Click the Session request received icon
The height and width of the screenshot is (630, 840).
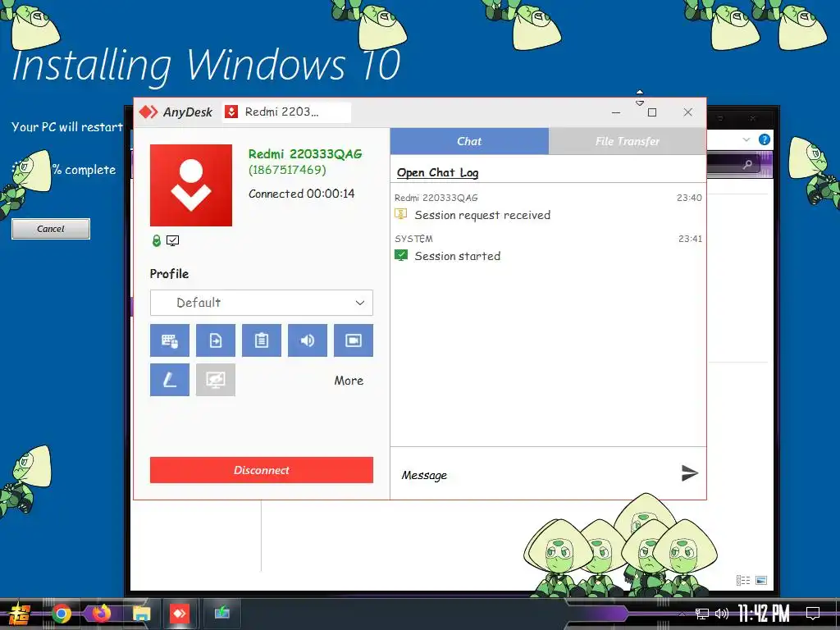pyautogui.click(x=400, y=214)
